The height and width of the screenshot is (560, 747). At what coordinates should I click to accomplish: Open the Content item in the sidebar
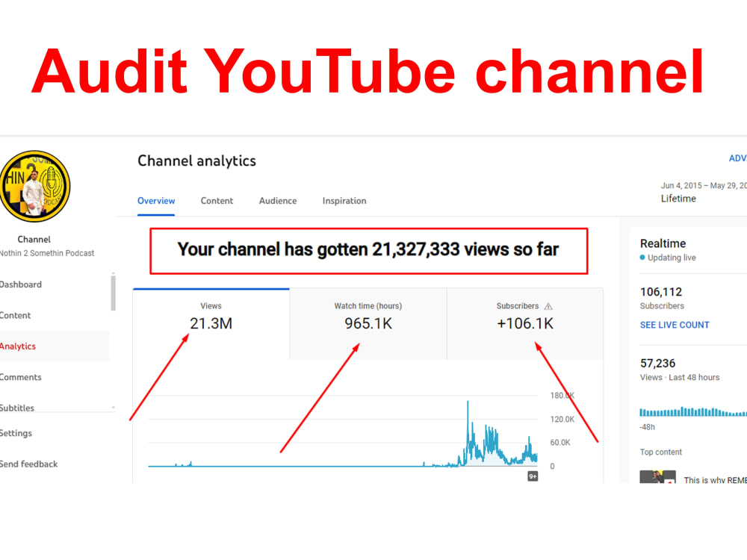tap(15, 315)
